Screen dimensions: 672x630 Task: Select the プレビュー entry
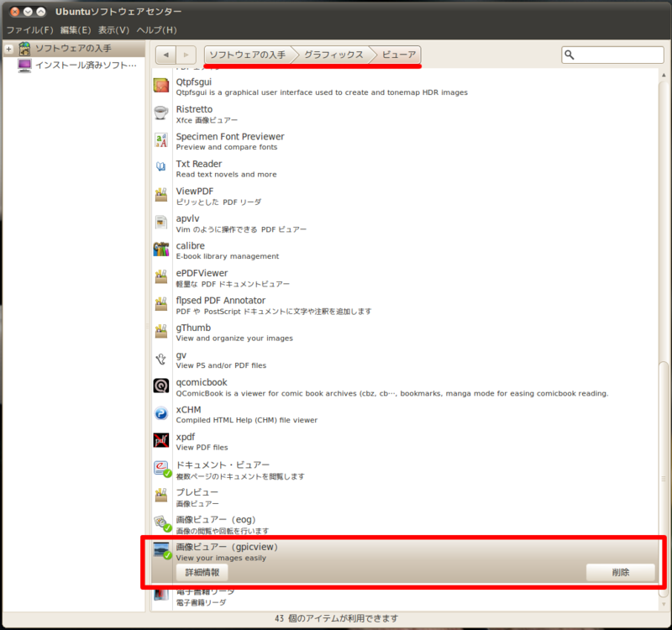click(405, 497)
